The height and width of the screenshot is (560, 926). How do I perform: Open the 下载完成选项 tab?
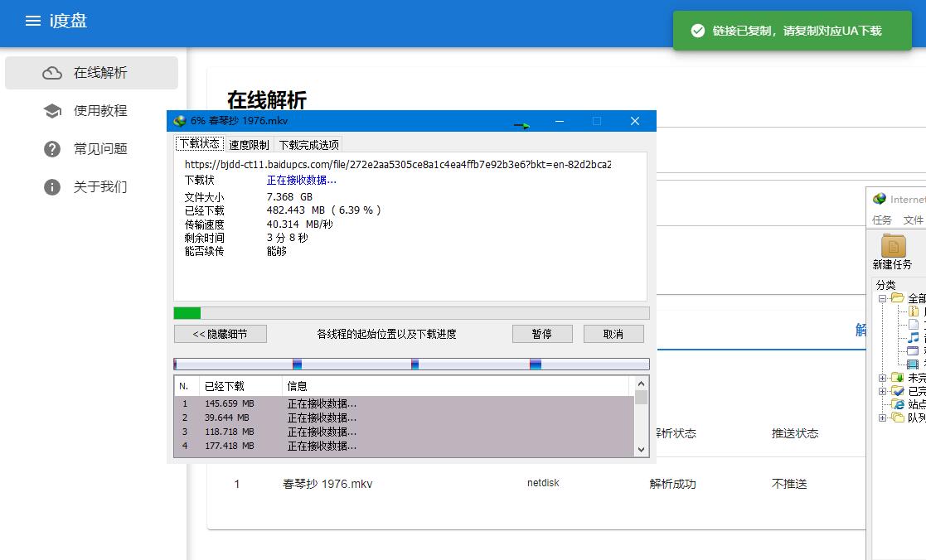coord(308,144)
